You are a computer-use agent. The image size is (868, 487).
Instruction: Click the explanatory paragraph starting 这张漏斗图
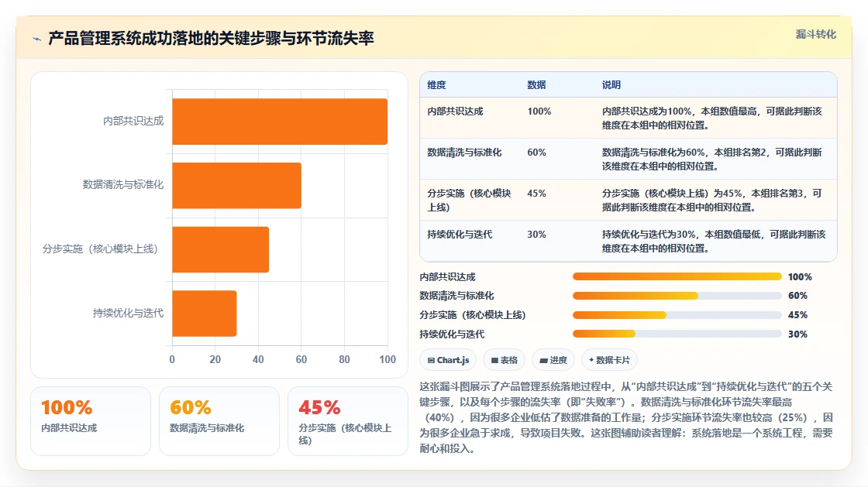click(x=626, y=417)
